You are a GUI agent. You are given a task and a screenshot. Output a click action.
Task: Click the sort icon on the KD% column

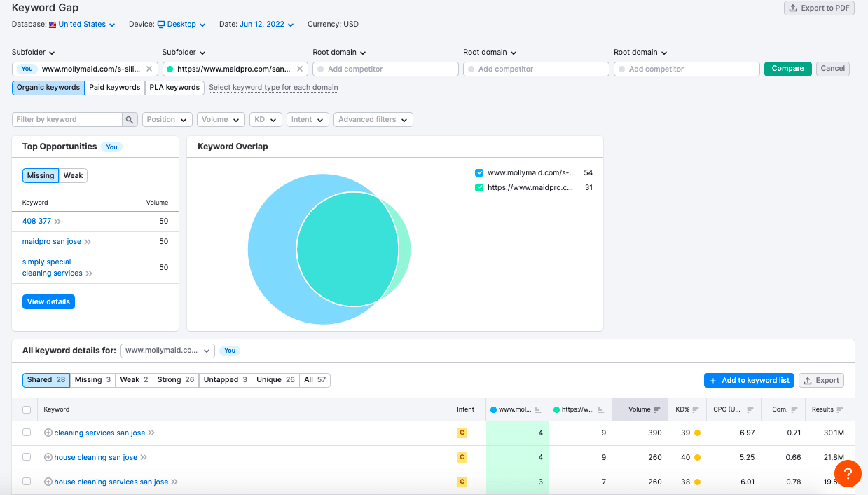click(695, 409)
